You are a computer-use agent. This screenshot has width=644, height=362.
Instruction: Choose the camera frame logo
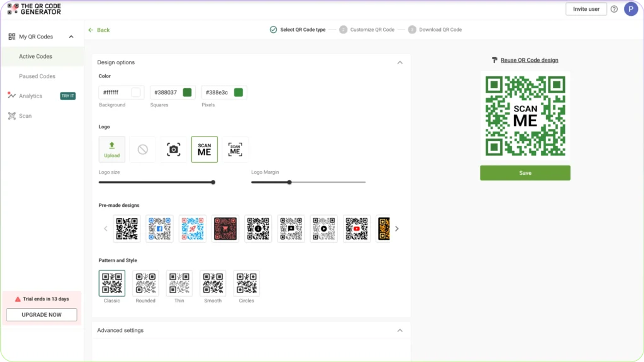point(173,149)
